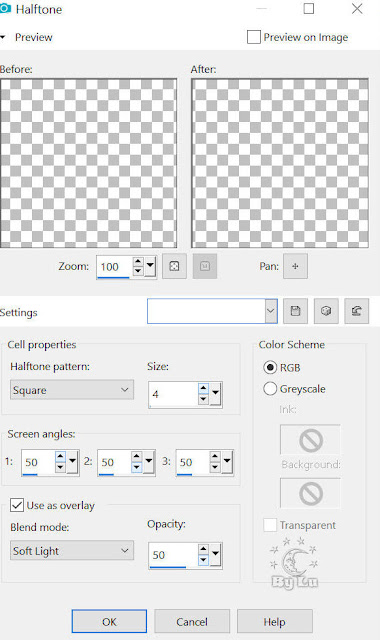Click the Cancel button
The image size is (380, 640).
pyautogui.click(x=192, y=622)
